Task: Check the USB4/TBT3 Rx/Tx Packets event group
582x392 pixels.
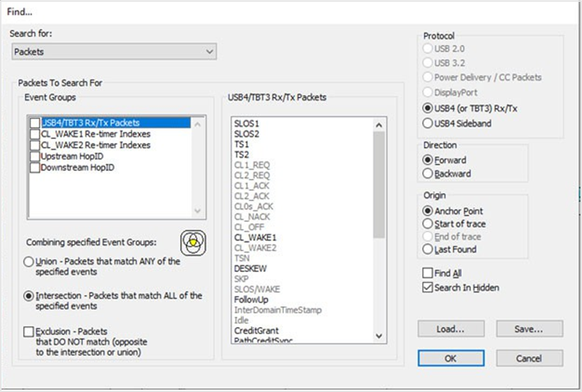Action: [35, 123]
